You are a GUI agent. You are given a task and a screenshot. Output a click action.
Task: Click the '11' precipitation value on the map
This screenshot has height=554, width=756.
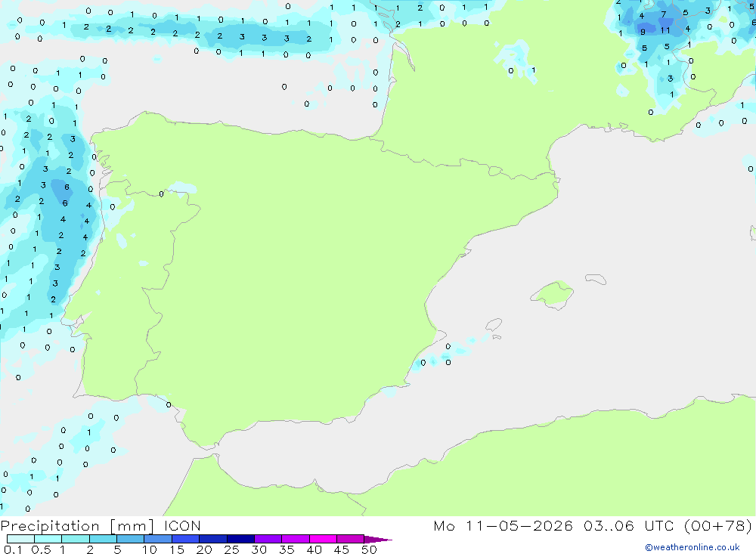665,30
